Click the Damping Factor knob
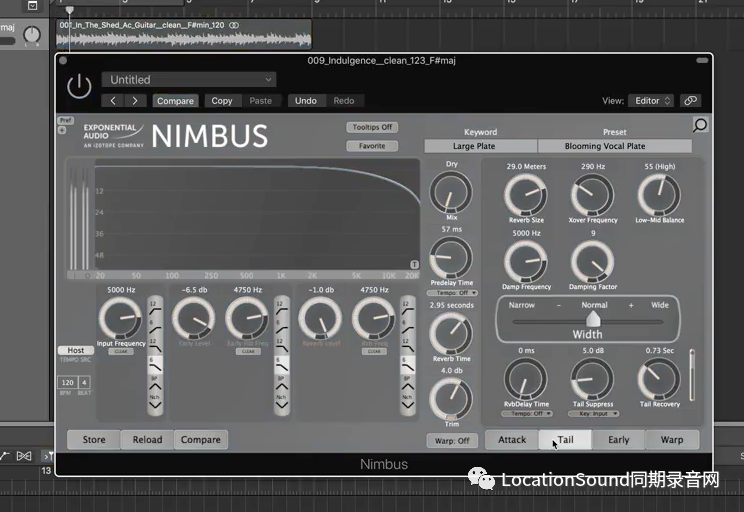This screenshot has width=744, height=512. (592, 261)
